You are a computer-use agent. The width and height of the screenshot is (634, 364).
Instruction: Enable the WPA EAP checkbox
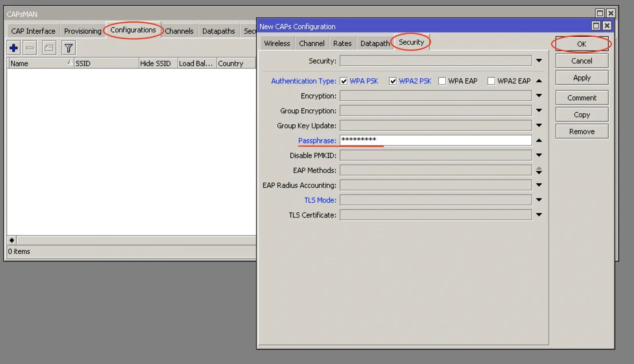pyautogui.click(x=442, y=81)
